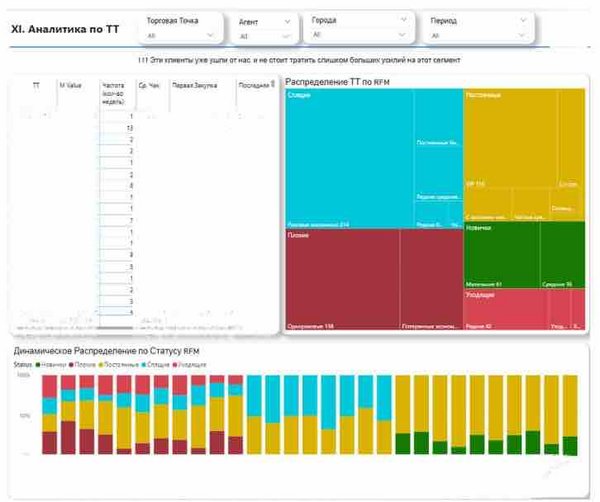
Task: Select the green Маленькие 61 treemap tile
Action: click(x=502, y=254)
